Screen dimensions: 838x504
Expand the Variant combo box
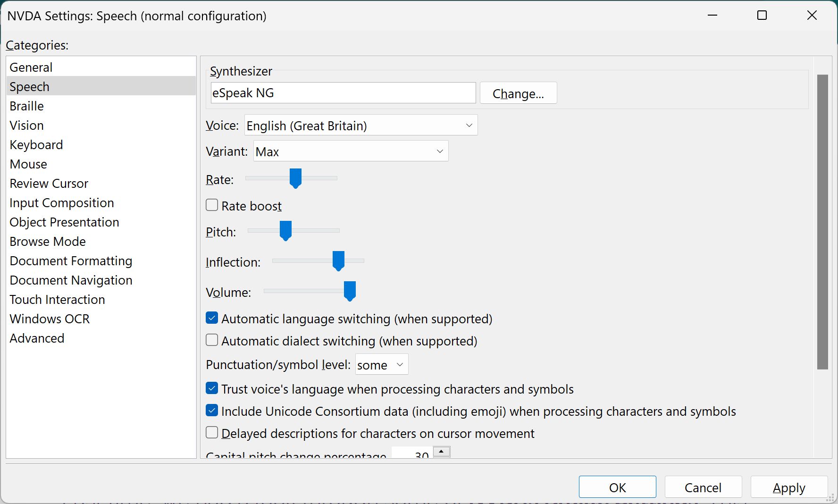[351, 151]
